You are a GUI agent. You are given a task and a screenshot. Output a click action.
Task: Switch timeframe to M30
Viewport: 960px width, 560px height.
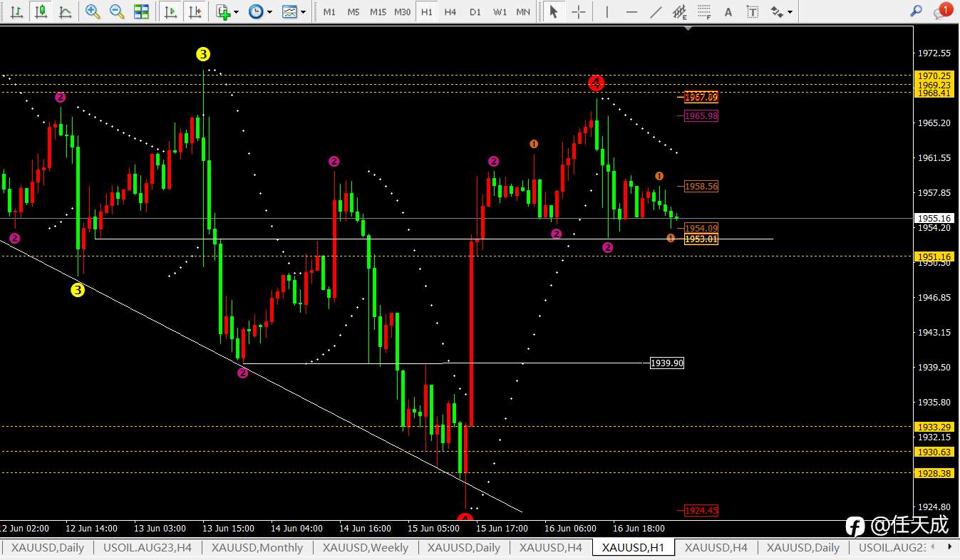click(x=403, y=12)
